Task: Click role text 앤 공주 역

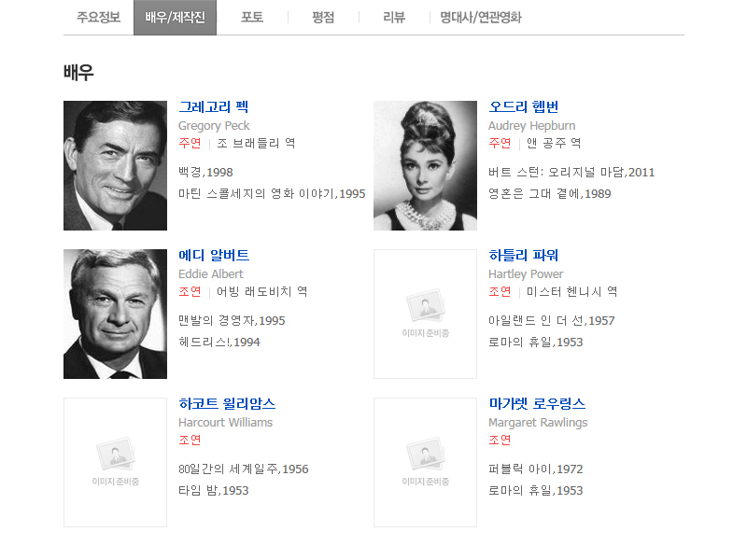Action: [554, 144]
